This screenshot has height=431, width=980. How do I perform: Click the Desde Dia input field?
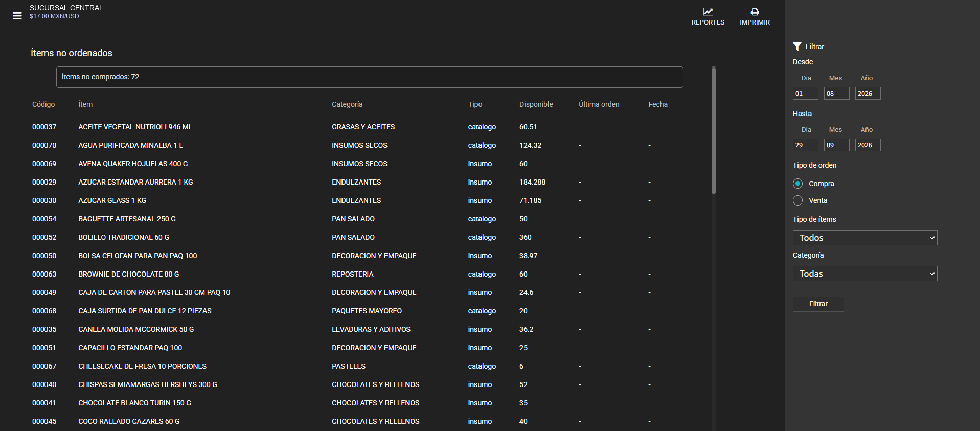tap(805, 94)
